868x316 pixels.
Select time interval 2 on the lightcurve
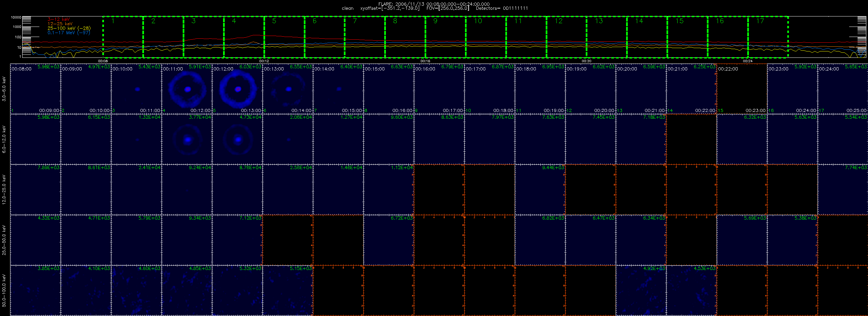[164, 37]
